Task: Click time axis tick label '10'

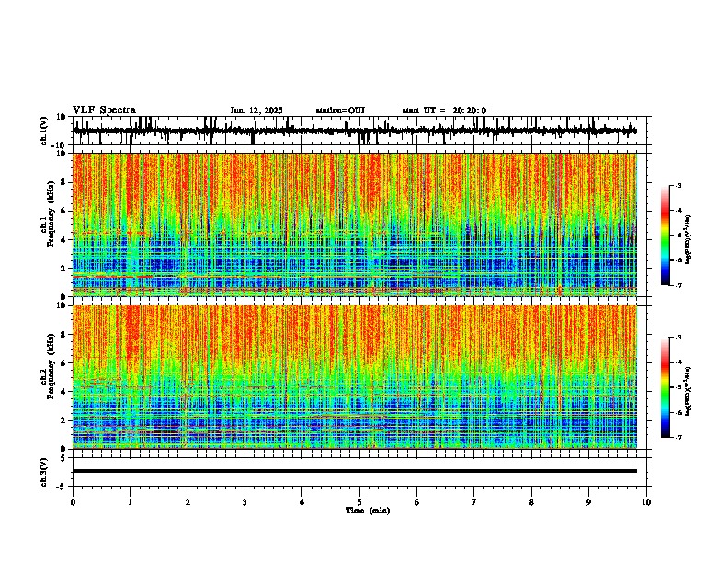Action: (646, 502)
